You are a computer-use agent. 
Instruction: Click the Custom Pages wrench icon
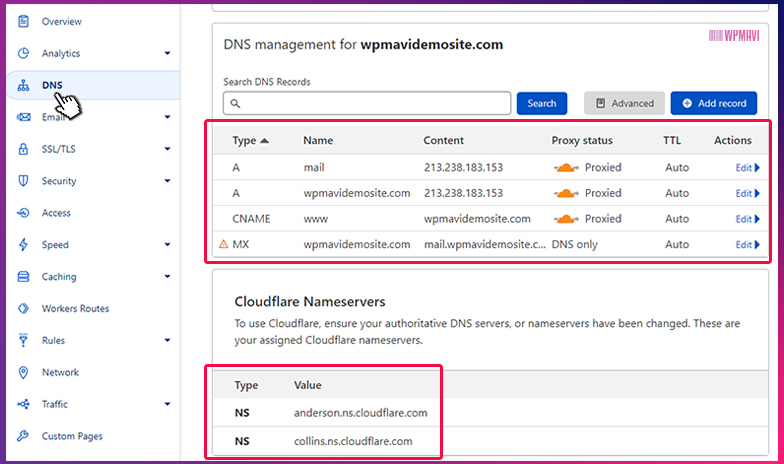click(23, 436)
